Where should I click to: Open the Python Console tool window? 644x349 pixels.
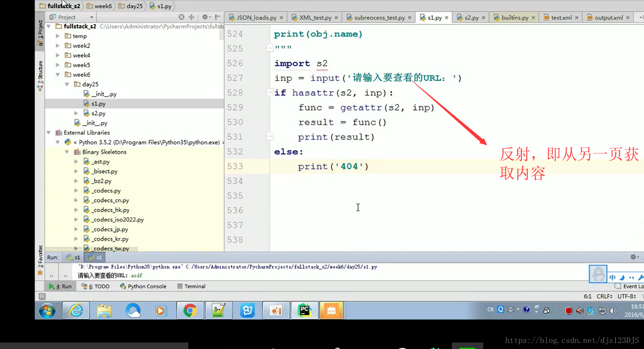pos(143,286)
